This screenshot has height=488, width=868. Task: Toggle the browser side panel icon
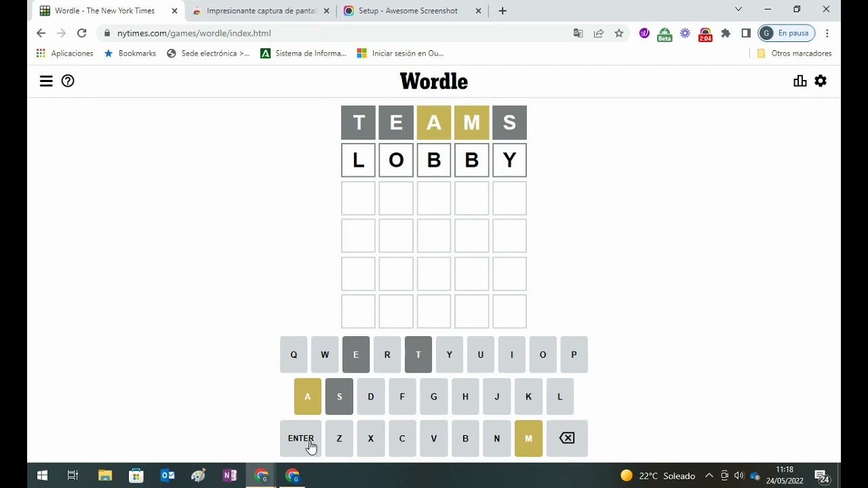coord(746,33)
